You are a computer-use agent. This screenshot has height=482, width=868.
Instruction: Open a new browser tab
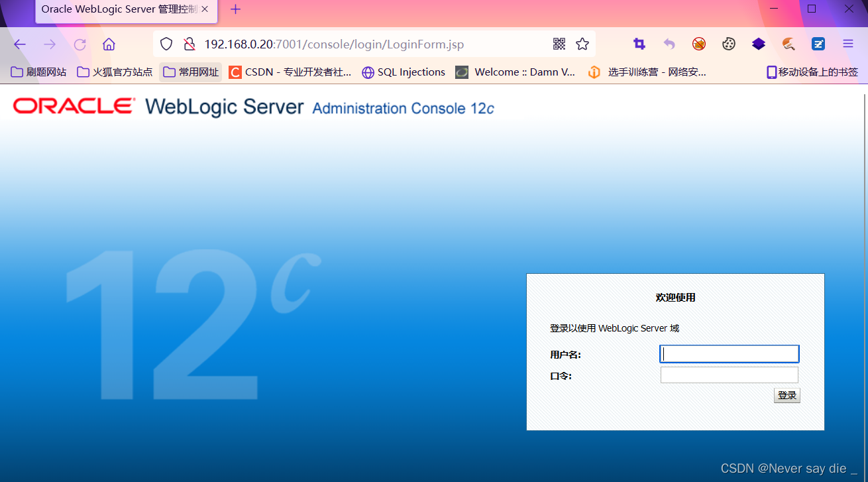coord(235,9)
